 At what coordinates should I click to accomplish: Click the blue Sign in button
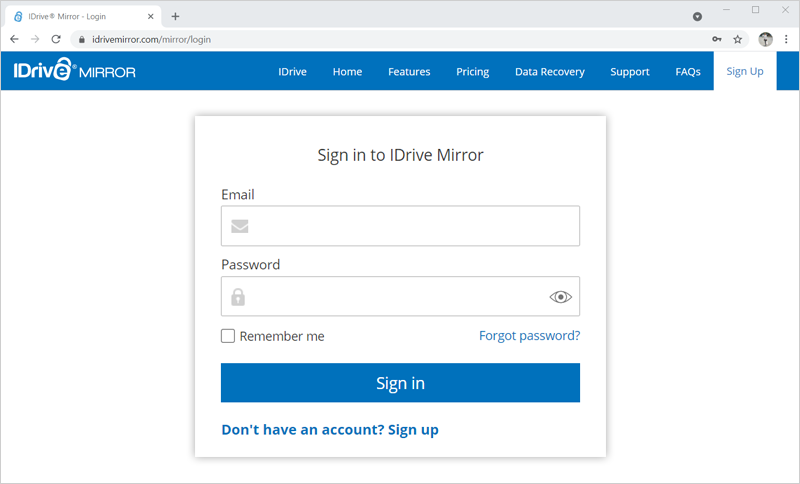click(401, 383)
